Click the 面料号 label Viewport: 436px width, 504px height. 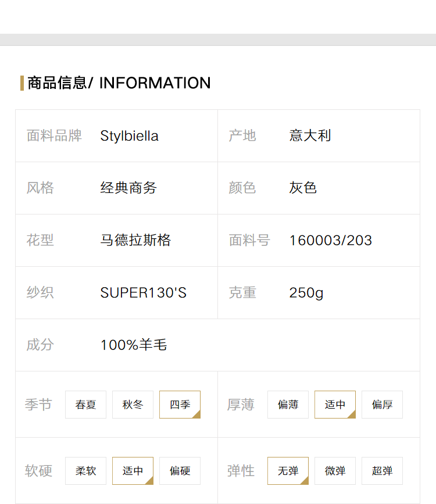249,240
